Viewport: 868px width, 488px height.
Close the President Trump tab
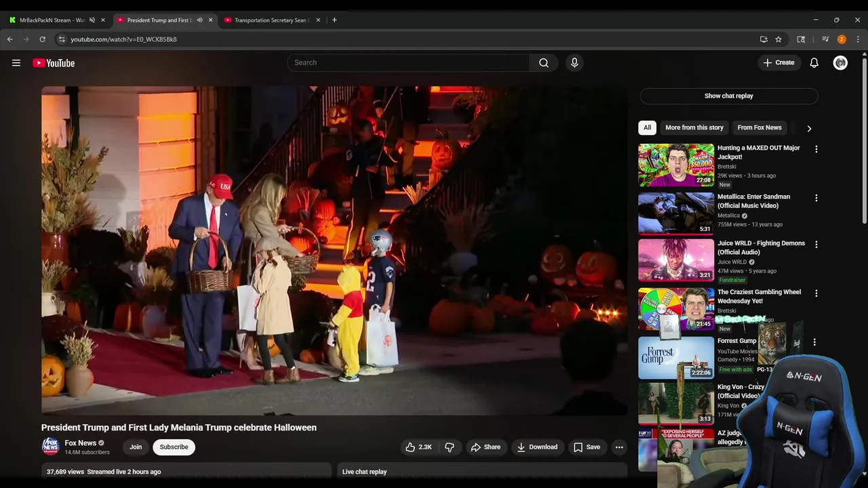pos(210,20)
